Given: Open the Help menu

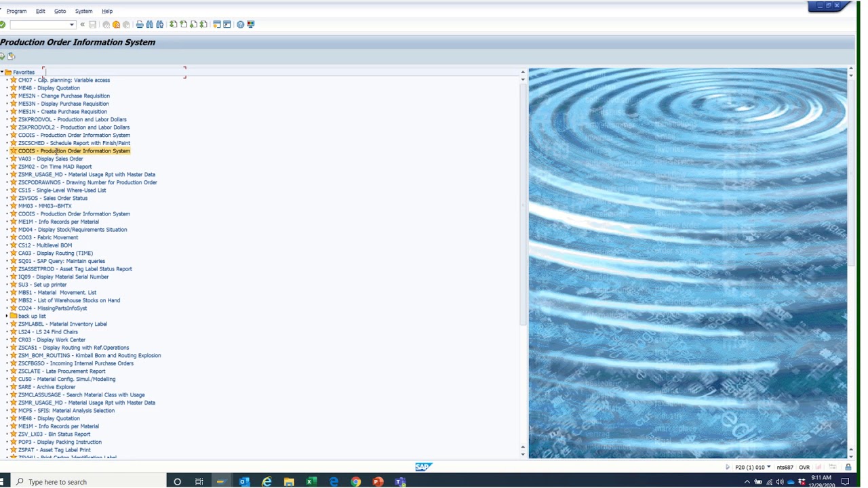Looking at the screenshot, I should (107, 11).
